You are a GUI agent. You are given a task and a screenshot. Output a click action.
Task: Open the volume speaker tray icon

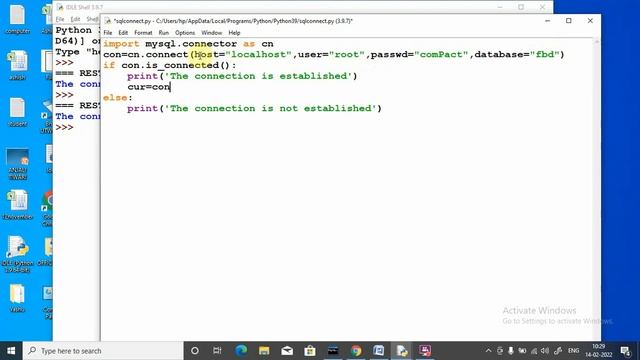[x=545, y=351]
